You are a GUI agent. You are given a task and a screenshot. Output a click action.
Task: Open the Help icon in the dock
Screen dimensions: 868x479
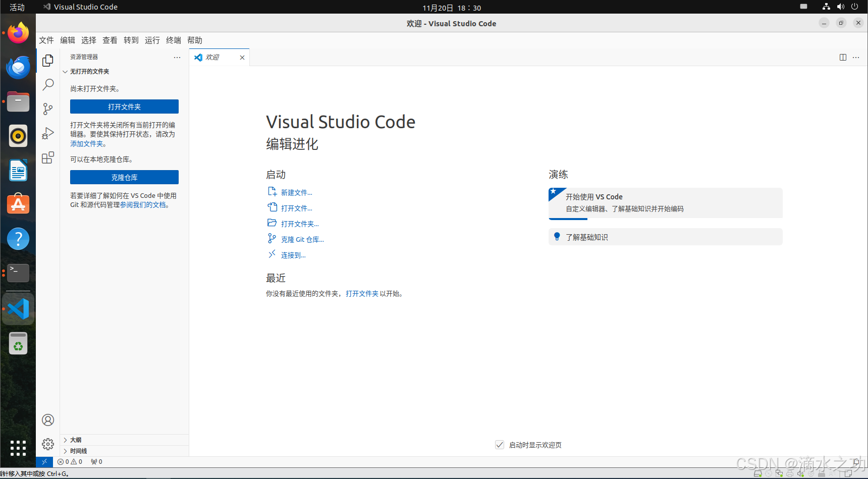[x=18, y=239]
